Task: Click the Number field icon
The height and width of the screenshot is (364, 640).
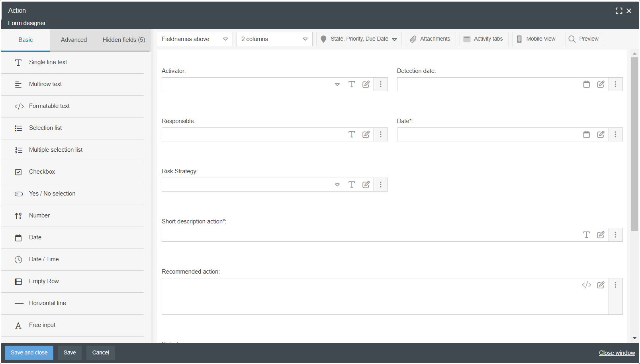Action: pos(18,216)
